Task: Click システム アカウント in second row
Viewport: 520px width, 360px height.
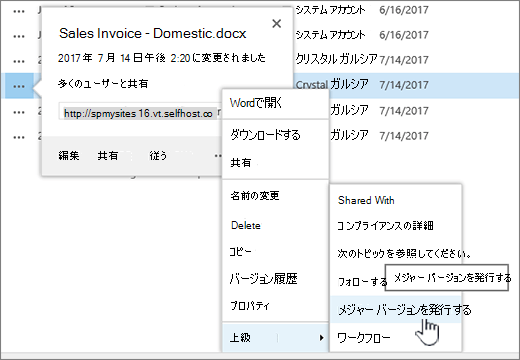Action: click(330, 35)
